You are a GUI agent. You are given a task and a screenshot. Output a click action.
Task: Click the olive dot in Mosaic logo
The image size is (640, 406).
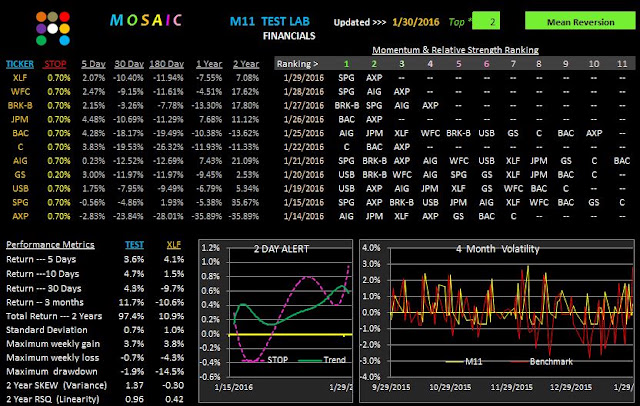53,17
